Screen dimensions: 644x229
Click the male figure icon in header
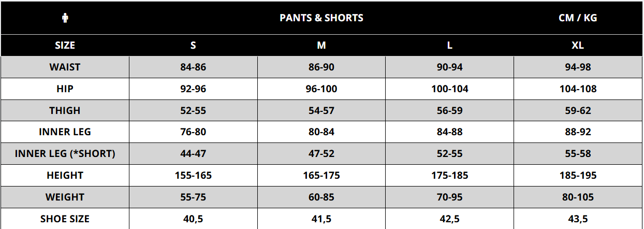(65, 18)
